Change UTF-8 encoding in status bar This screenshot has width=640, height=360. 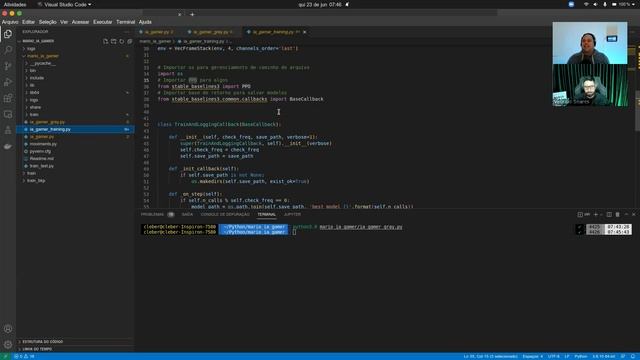click(553, 356)
